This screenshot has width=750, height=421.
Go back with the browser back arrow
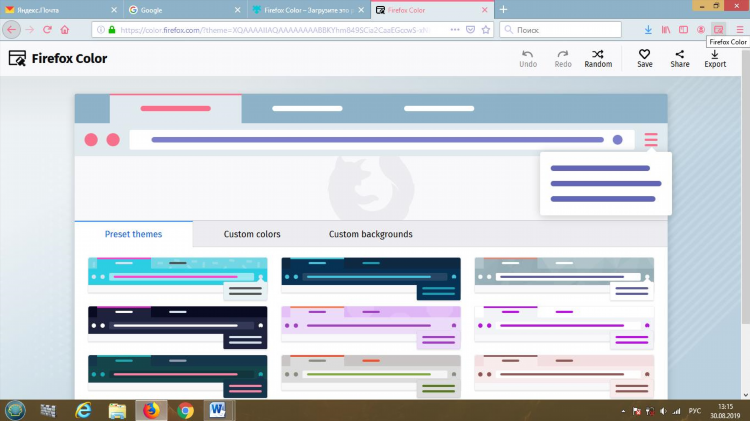tap(11, 30)
